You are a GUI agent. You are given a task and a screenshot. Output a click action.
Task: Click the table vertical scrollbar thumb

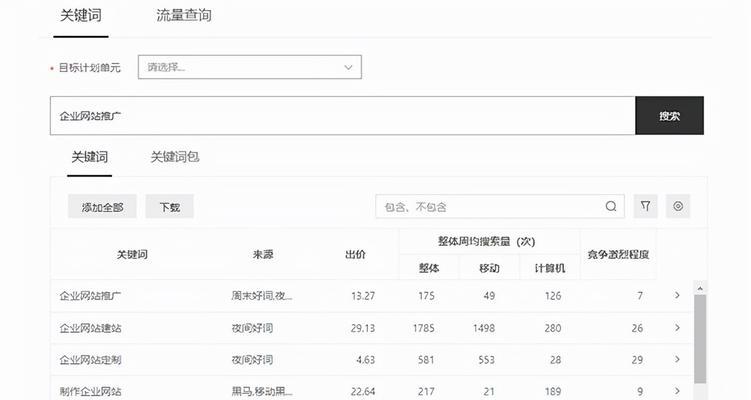(x=700, y=338)
